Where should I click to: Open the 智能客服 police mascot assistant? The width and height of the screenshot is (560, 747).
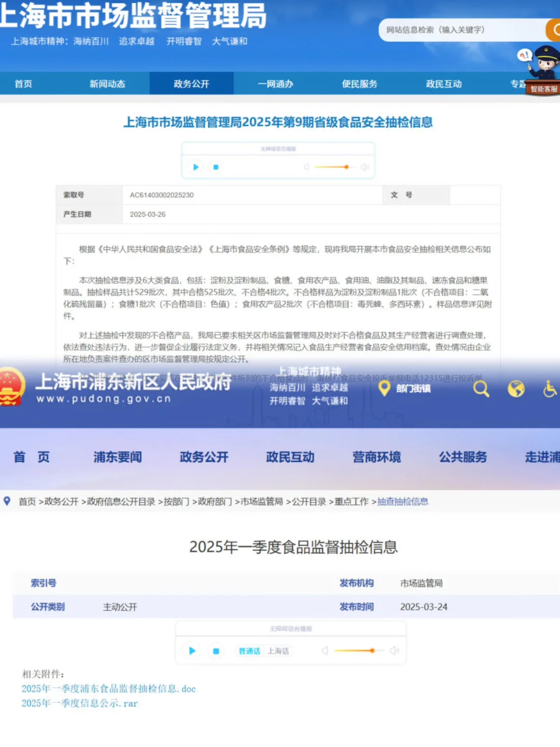[542, 71]
